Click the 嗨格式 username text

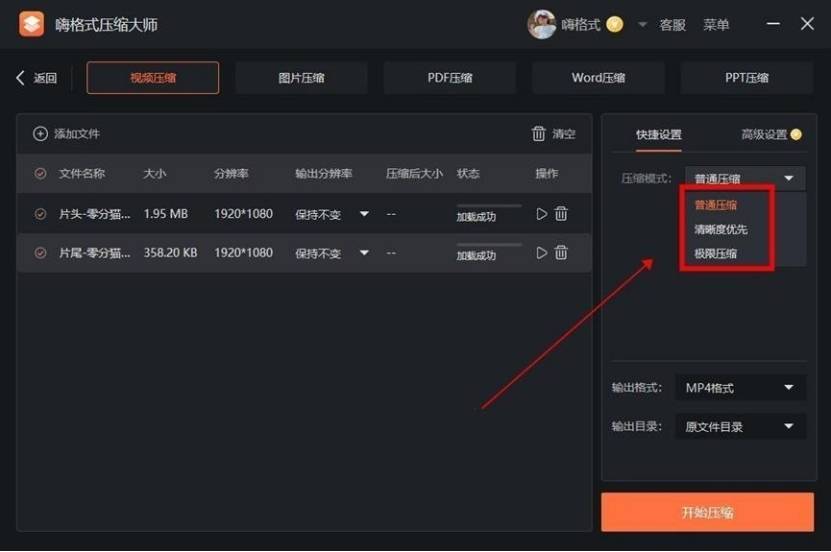pyautogui.click(x=581, y=25)
